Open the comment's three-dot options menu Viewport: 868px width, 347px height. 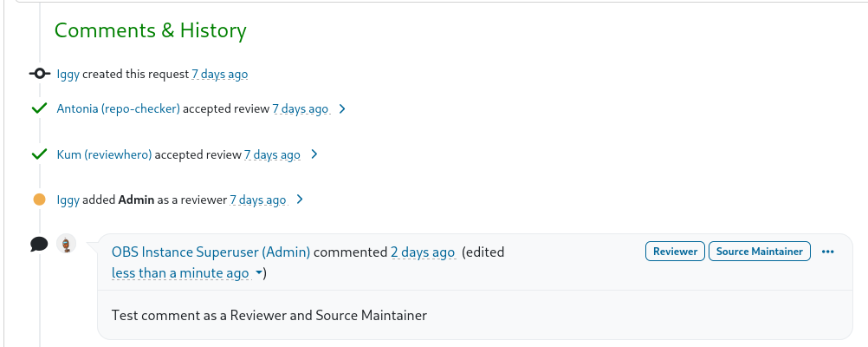point(827,252)
